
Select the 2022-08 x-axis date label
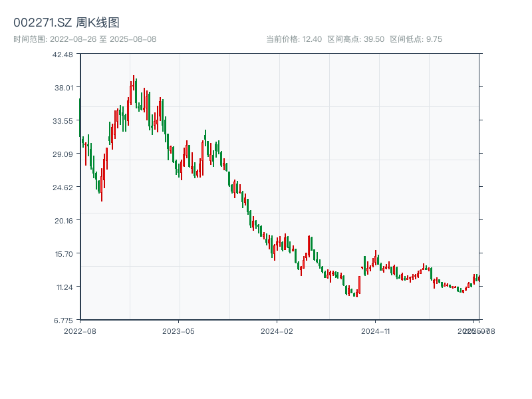click(80, 331)
